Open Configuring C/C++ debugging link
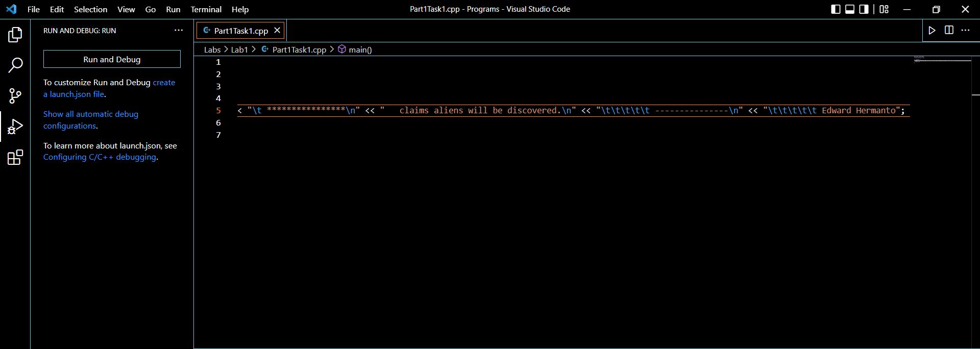This screenshot has width=980, height=349. [100, 157]
